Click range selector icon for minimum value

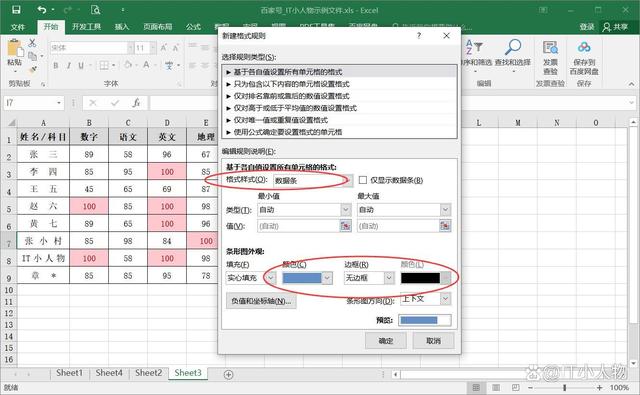click(x=345, y=226)
